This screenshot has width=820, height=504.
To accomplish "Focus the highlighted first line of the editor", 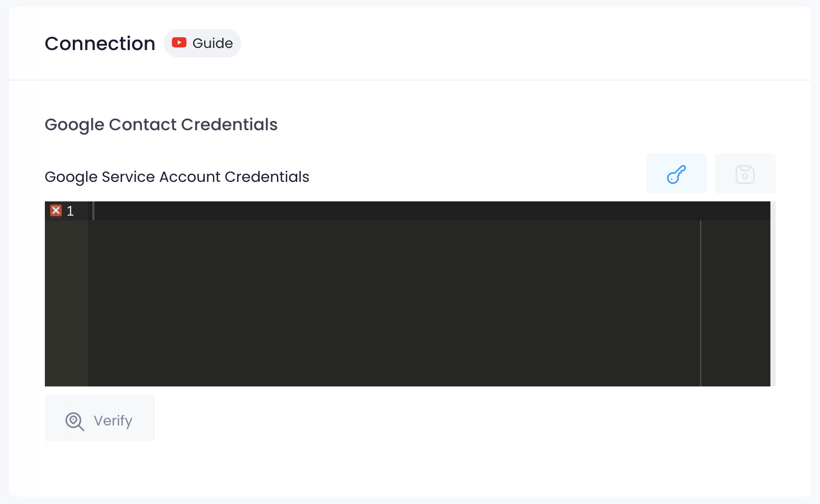I will point(369,211).
